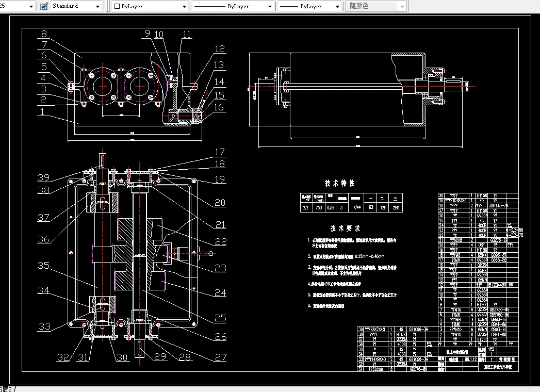
Task: Select the 技术要求 heading text
Action: coord(345,227)
